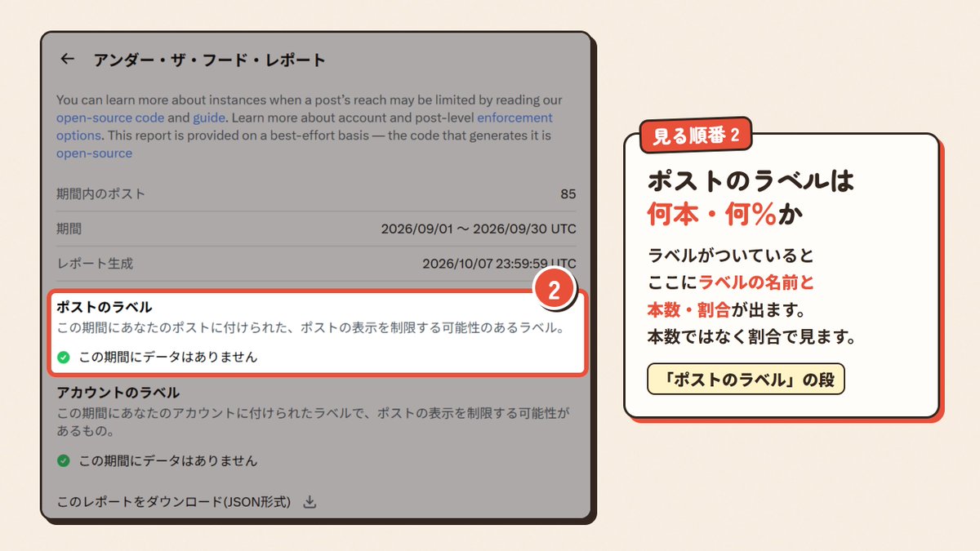980x551 pixels.
Task: Click the 見る順番 2 tag
Action: (x=696, y=136)
